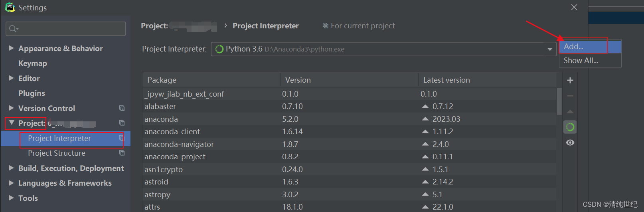The image size is (644, 212).
Task: Select Project Structure in the sidebar
Action: [56, 153]
